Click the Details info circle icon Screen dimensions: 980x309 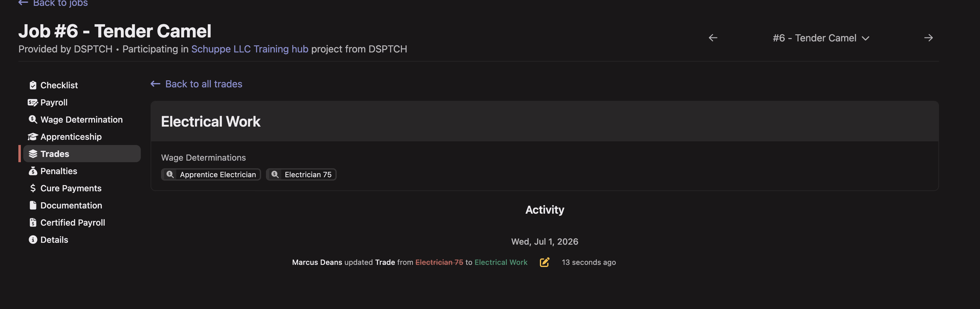point(33,240)
